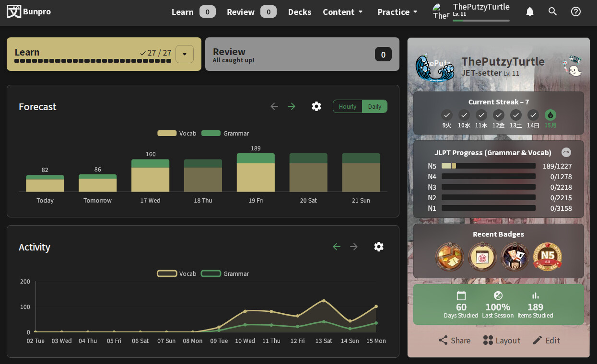Open Learn in the top navigation
The height and width of the screenshot is (364, 597).
(x=193, y=12)
